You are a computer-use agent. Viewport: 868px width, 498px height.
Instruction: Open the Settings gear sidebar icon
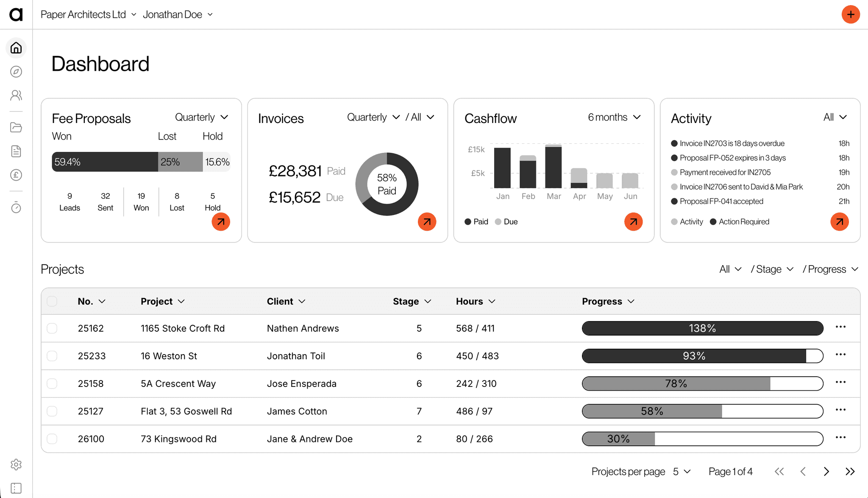click(x=16, y=464)
